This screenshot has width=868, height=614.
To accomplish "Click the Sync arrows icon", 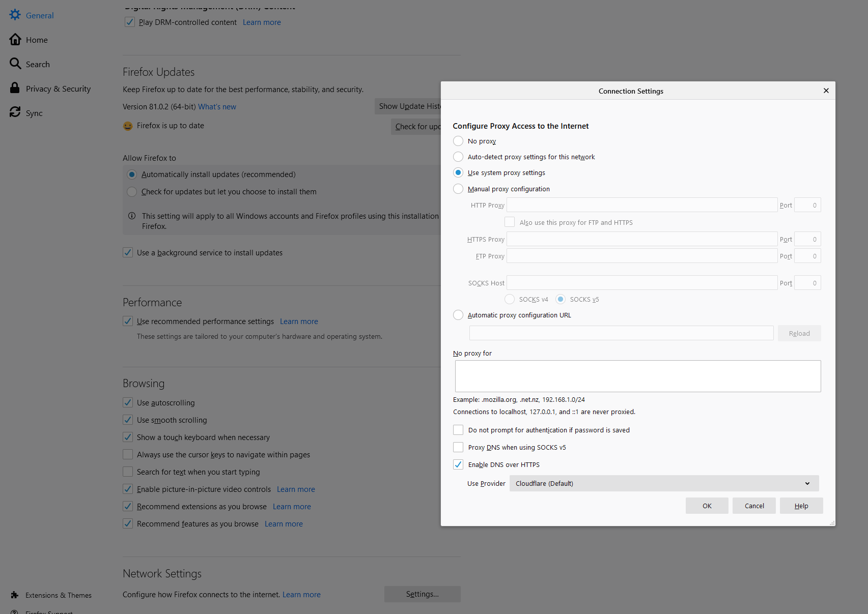I will click(15, 112).
